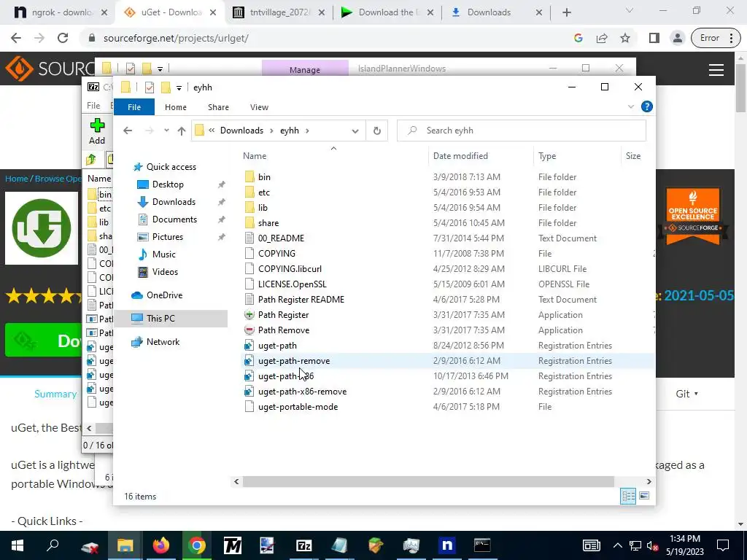This screenshot has height=560, width=747.
Task: Expand the breadcrumb chevron after eyhh
Action: click(307, 131)
